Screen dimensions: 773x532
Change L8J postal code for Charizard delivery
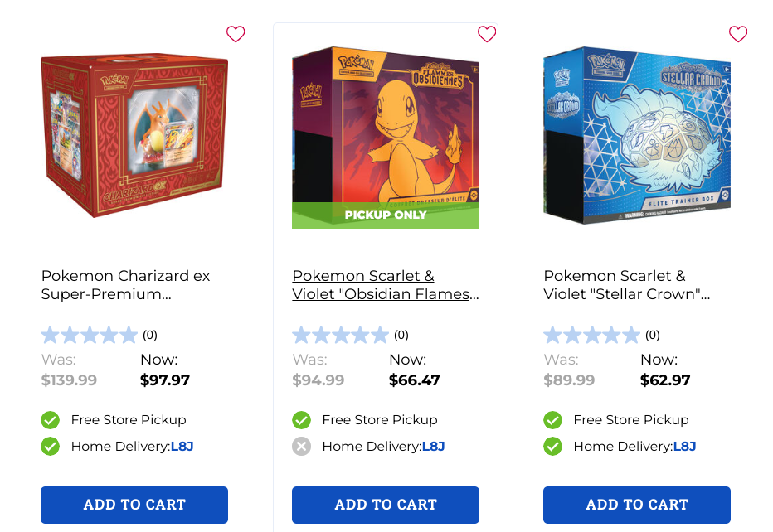coord(182,447)
